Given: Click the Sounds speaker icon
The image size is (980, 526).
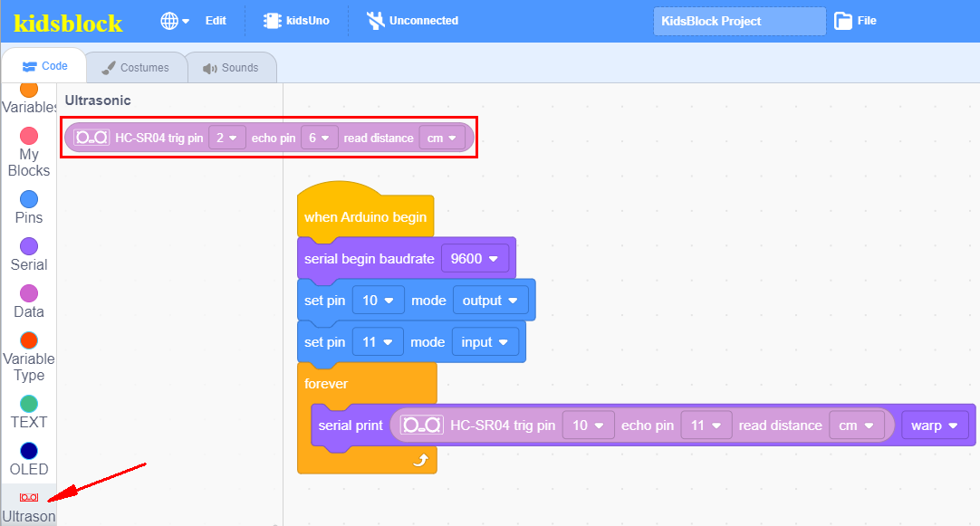Looking at the screenshot, I should tap(210, 68).
